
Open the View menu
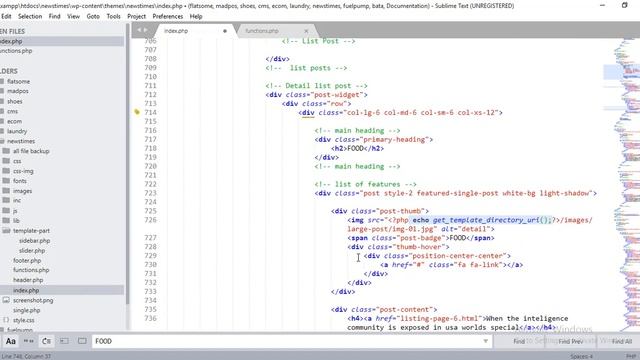pos(73,16)
